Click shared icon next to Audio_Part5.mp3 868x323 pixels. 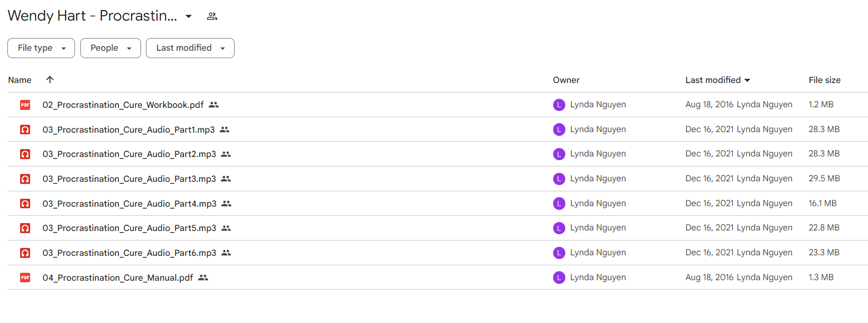[x=226, y=228]
